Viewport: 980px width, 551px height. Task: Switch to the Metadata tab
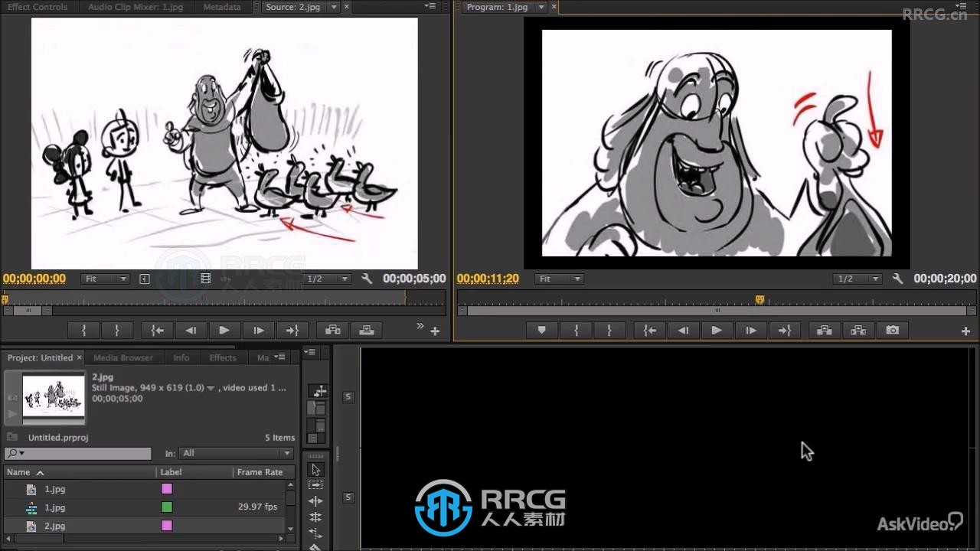pos(222,7)
